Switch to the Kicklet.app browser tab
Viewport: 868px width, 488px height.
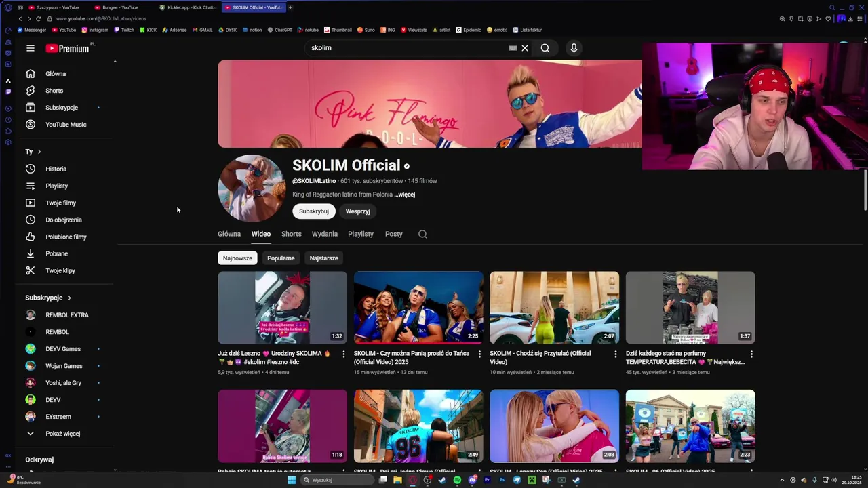click(186, 7)
